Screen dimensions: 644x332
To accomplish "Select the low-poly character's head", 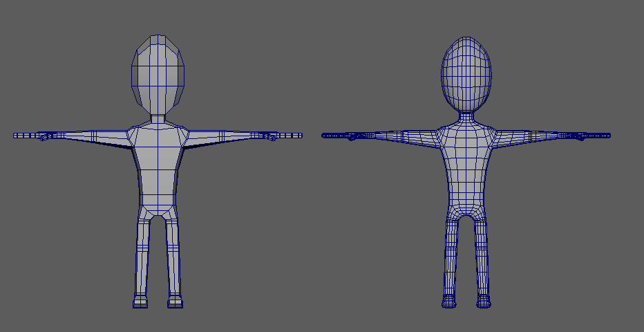I will click(158, 74).
